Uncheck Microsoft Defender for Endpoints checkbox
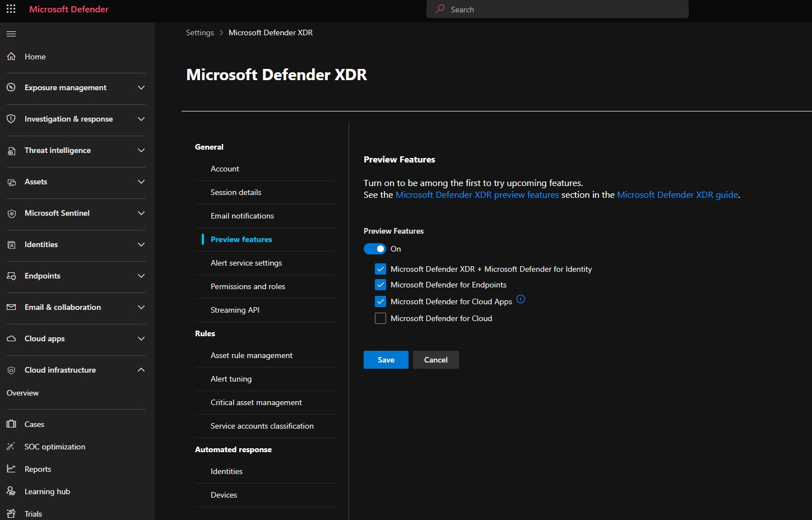The width and height of the screenshot is (812, 520). (381, 285)
